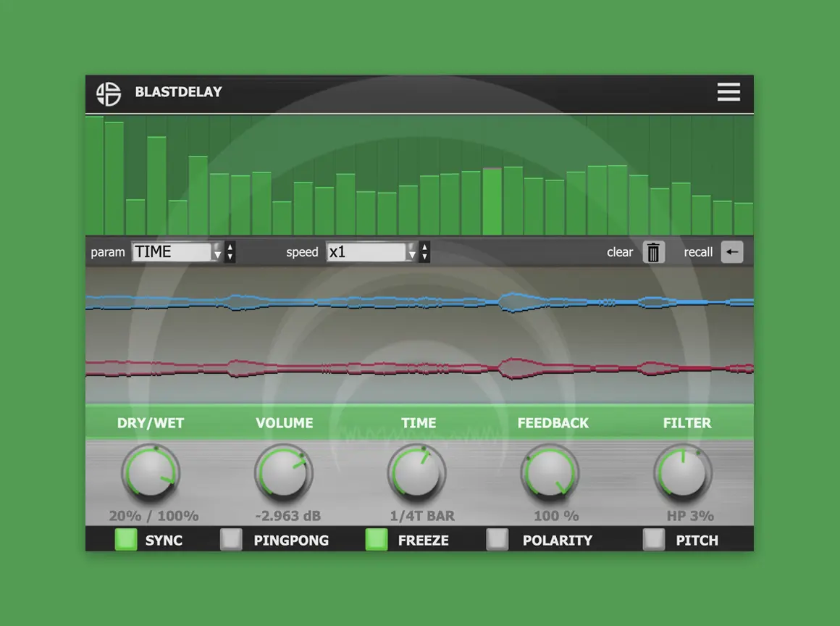Click the TIME knob

pos(417,472)
